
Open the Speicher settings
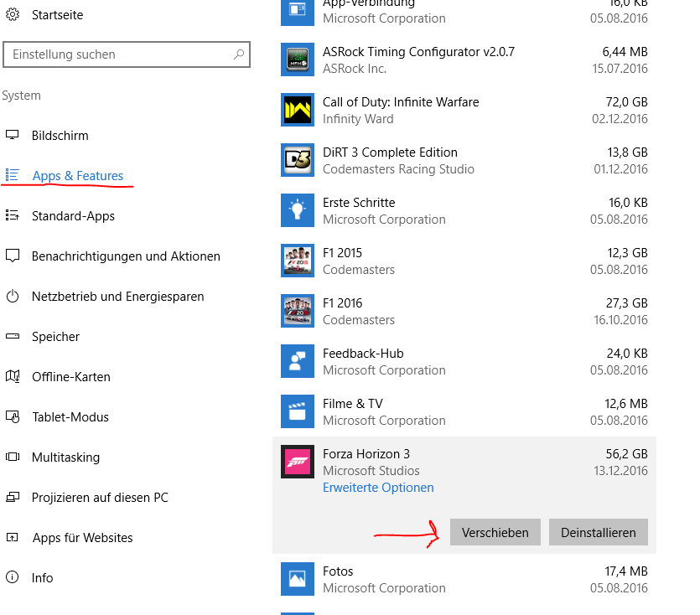coord(55,337)
